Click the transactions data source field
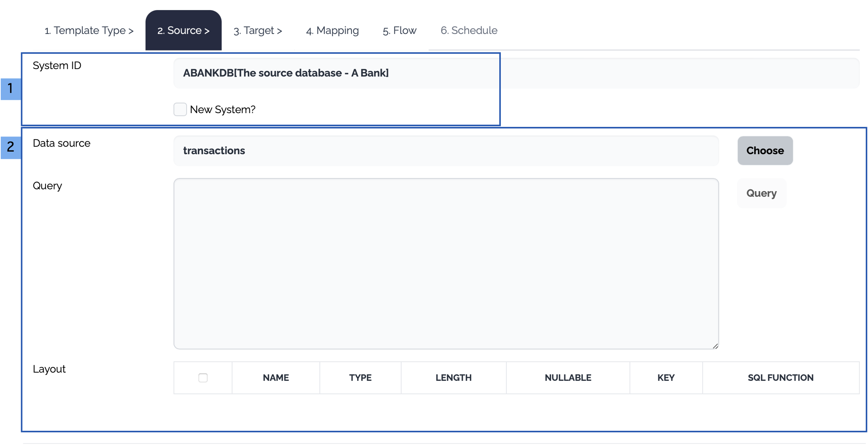This screenshot has height=445, width=868. (446, 151)
